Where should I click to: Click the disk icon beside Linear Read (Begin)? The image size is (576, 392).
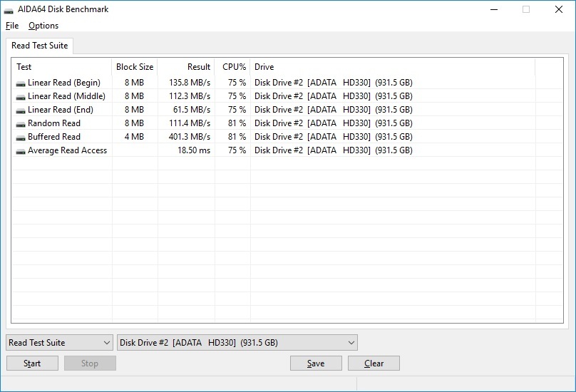coord(20,83)
